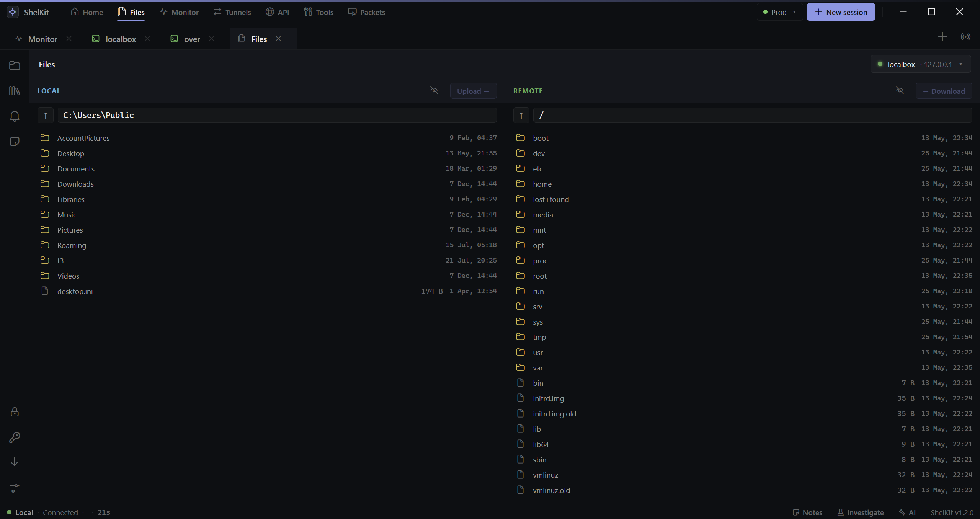
Task: Click the Download button
Action: [943, 91]
